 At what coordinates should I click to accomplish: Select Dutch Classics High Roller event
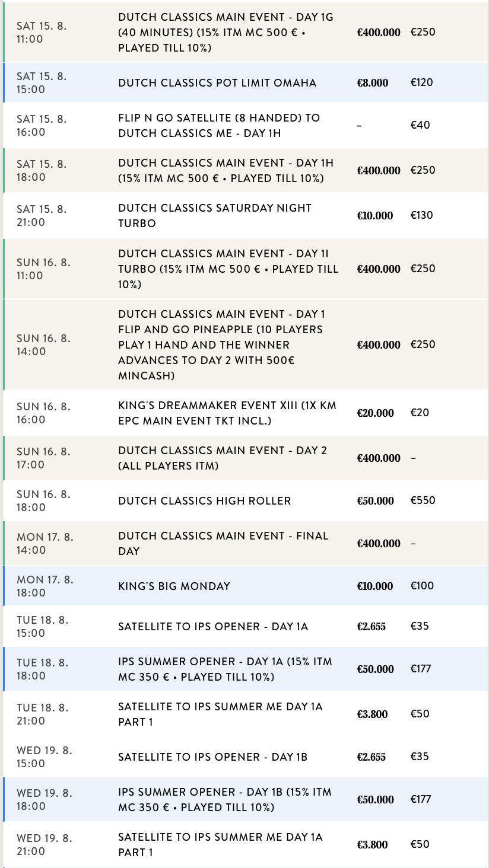(244, 500)
